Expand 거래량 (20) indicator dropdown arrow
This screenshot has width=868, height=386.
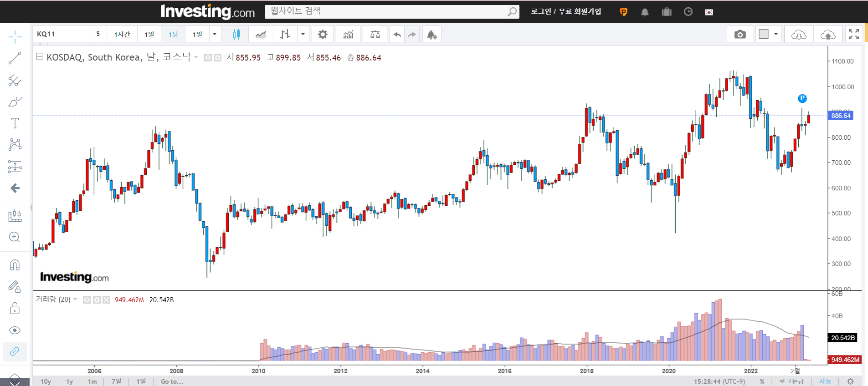pyautogui.click(x=75, y=300)
